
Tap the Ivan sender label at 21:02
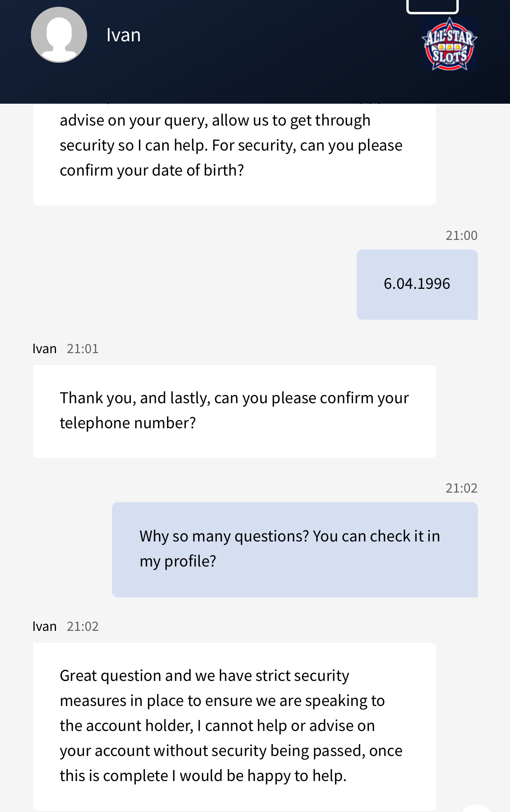click(44, 626)
